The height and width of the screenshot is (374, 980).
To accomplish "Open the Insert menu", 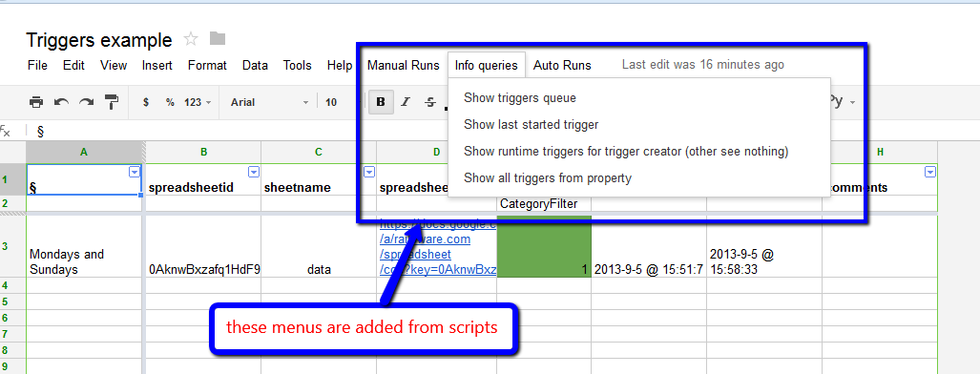I will click(x=157, y=65).
